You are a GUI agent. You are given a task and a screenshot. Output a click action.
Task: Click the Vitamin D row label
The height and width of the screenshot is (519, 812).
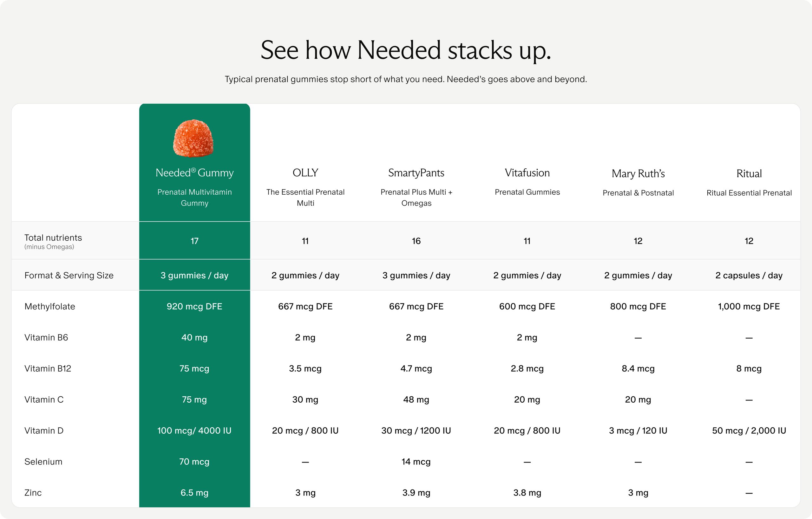[44, 430]
